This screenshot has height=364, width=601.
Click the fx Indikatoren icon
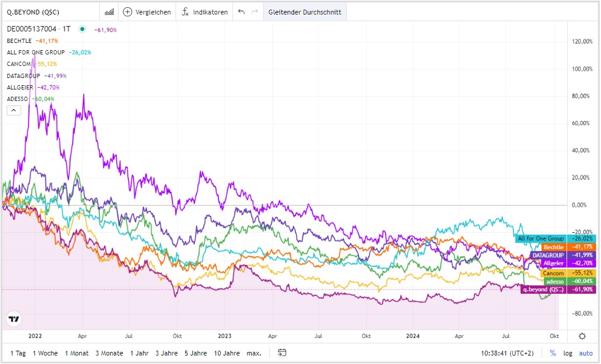[x=186, y=11]
